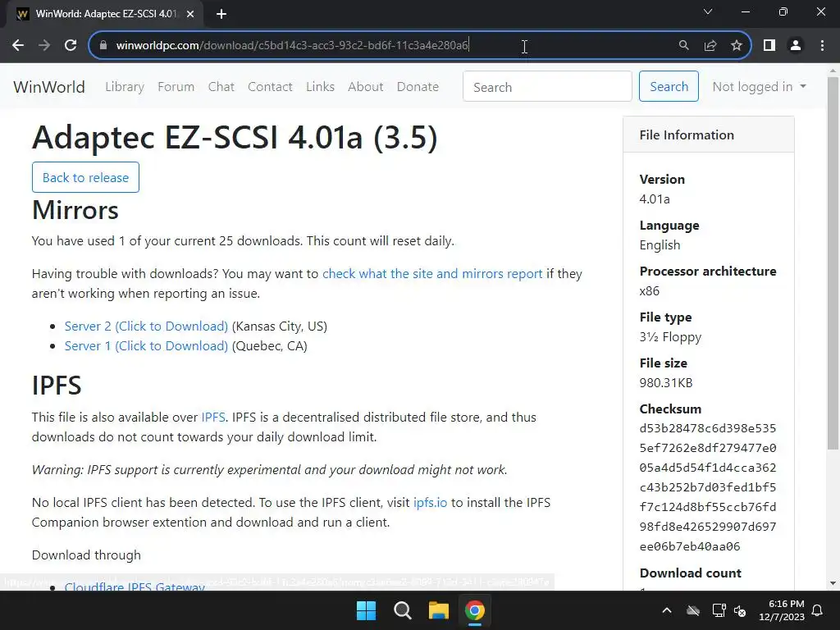Click the Back to release button

coord(85,177)
